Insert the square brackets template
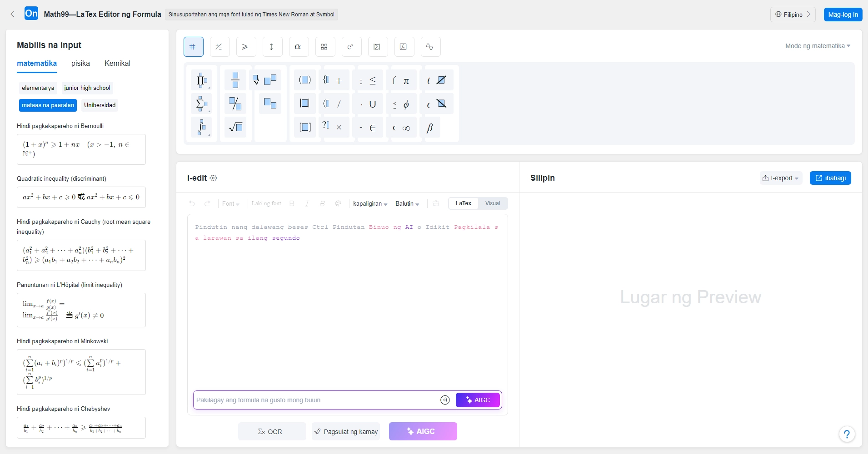 click(305, 127)
